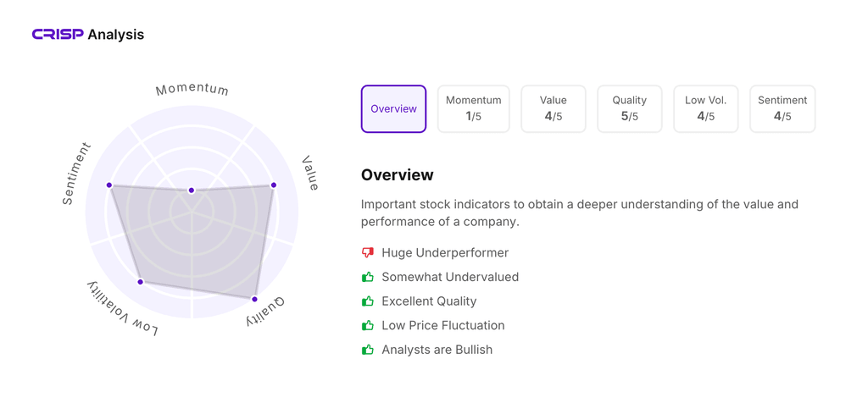Click the Momentum data point on radar chart

(x=192, y=190)
